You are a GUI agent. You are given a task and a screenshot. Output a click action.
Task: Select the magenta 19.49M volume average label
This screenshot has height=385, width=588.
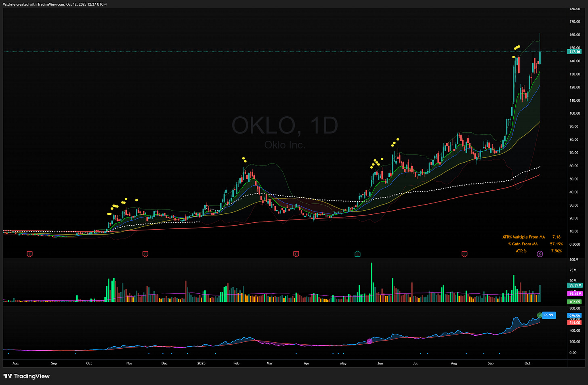pyautogui.click(x=575, y=294)
